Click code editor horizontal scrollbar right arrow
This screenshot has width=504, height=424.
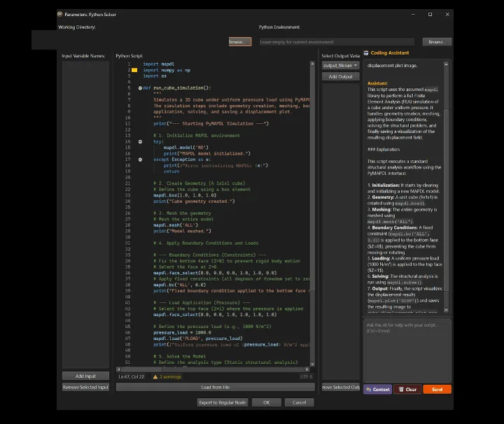coord(307,369)
